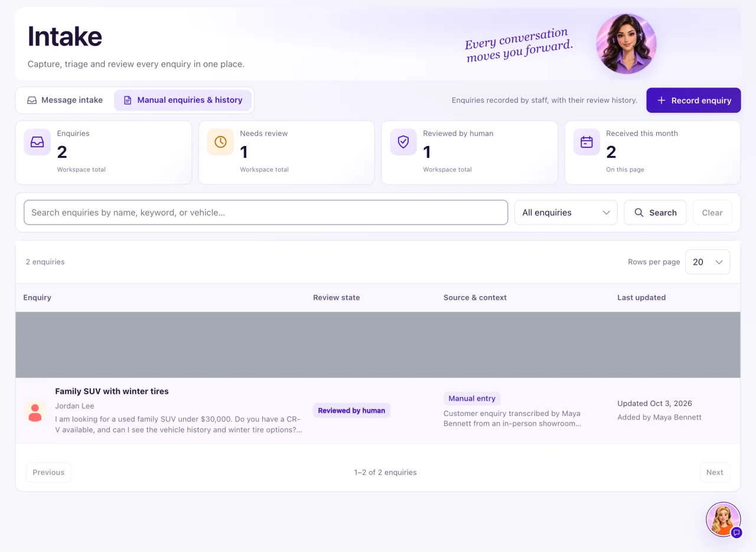This screenshot has height=552, width=756.
Task: Click the plus icon on Record enquiry
Action: 661,100
